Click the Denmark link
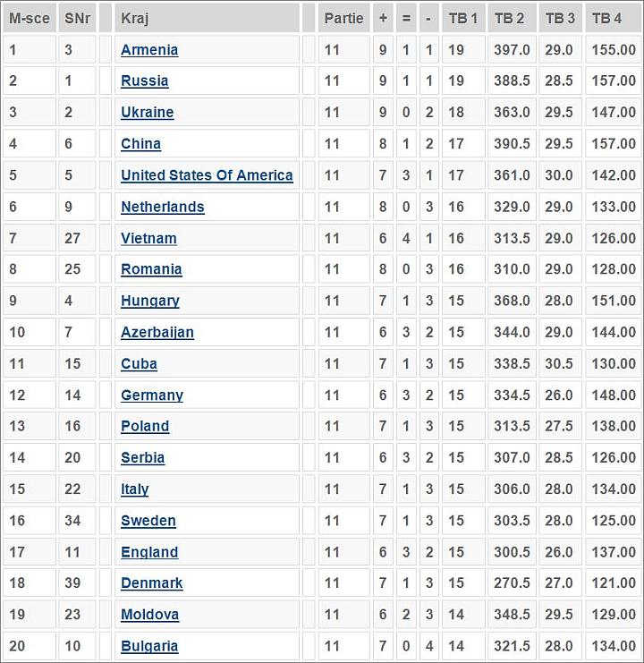 point(152,583)
